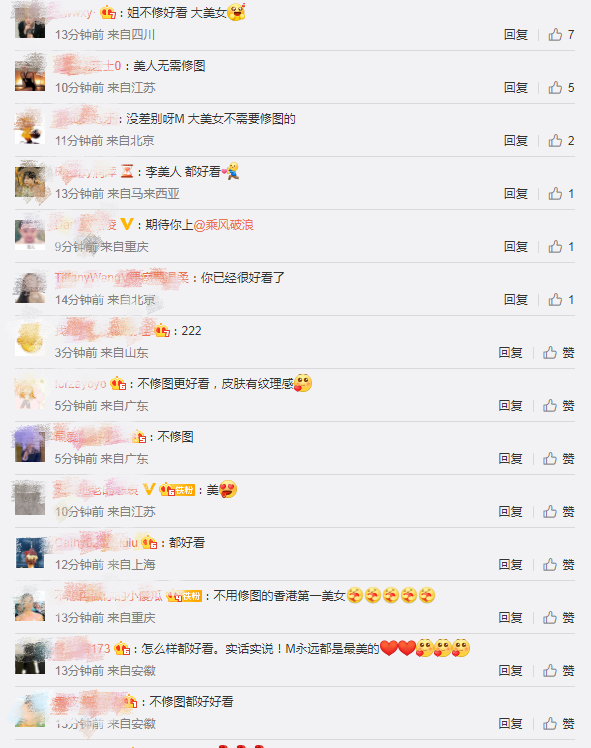Image resolution: width=591 pixels, height=748 pixels.
Task: Reply to the comment '不修图' from 广东
Action: coord(510,458)
